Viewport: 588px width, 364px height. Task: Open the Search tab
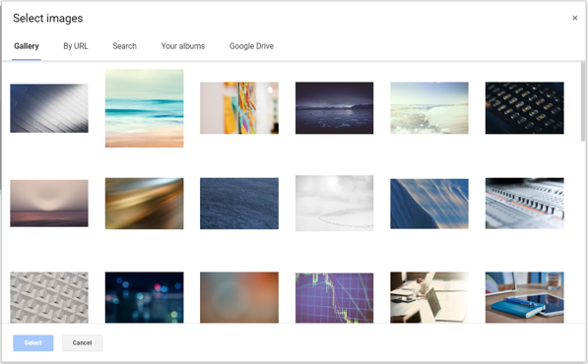coord(124,46)
